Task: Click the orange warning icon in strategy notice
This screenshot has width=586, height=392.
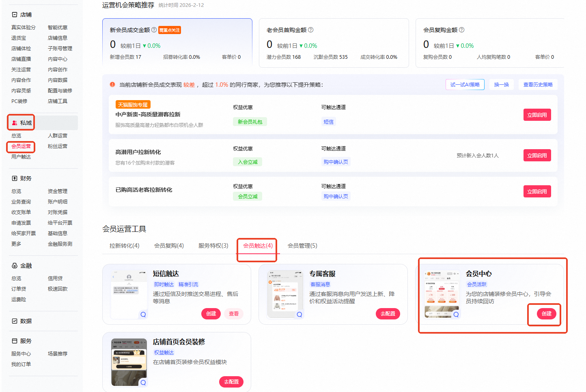Action: 112,85
